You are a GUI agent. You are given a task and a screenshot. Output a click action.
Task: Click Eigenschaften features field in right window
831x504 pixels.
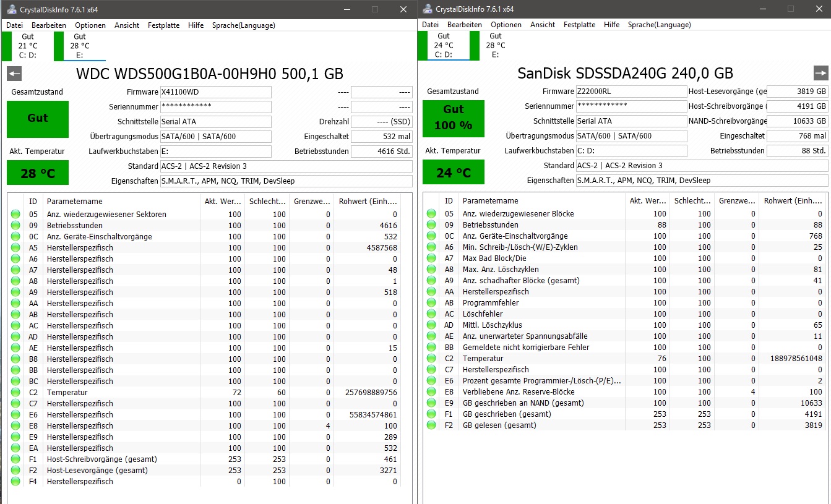coord(702,181)
